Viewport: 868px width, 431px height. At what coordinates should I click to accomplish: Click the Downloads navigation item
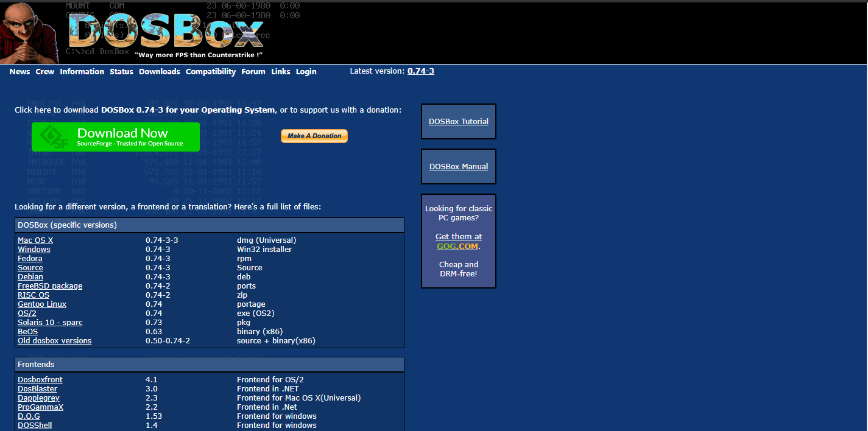[159, 71]
